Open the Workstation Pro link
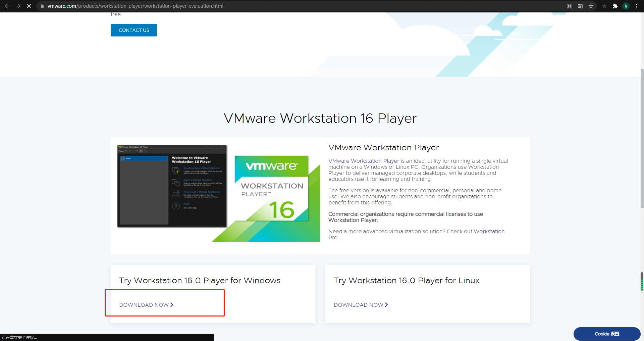 [x=489, y=231]
